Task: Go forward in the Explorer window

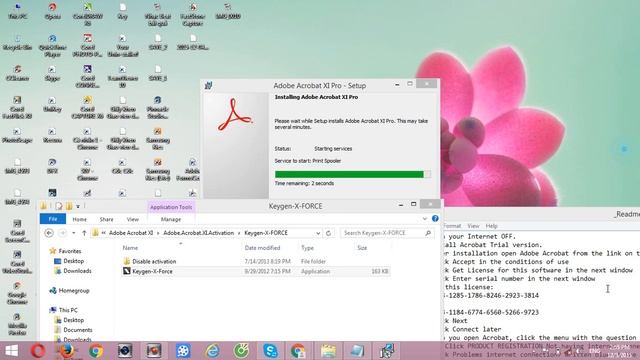Action: click(x=62, y=233)
